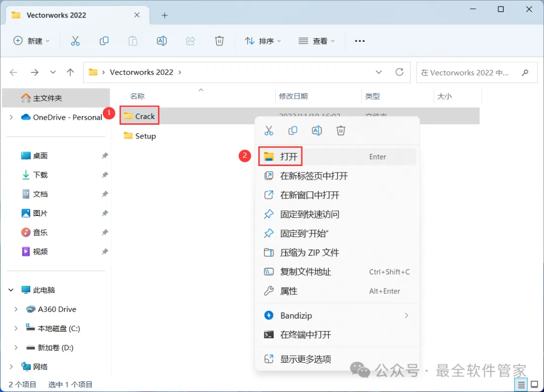Click chevron after Vectorworks 2022 in breadcrumb

180,72
